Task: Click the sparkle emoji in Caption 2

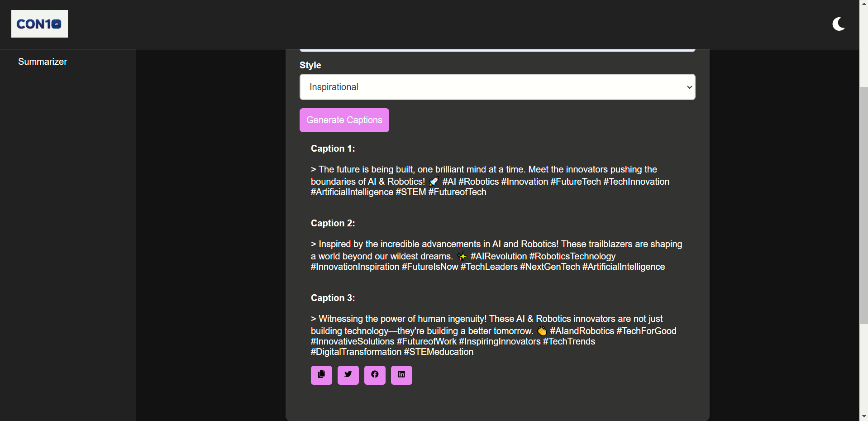Action: tap(462, 257)
